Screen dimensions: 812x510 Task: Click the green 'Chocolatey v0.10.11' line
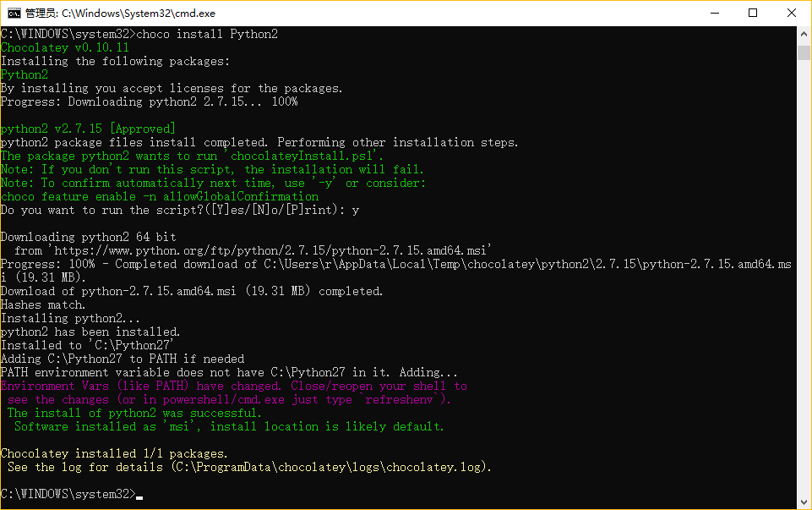[65, 47]
